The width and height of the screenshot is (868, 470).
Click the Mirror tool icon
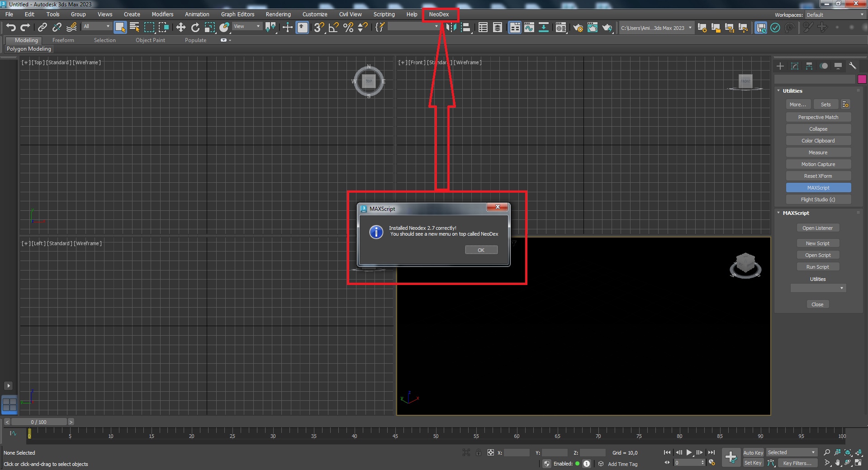451,28
